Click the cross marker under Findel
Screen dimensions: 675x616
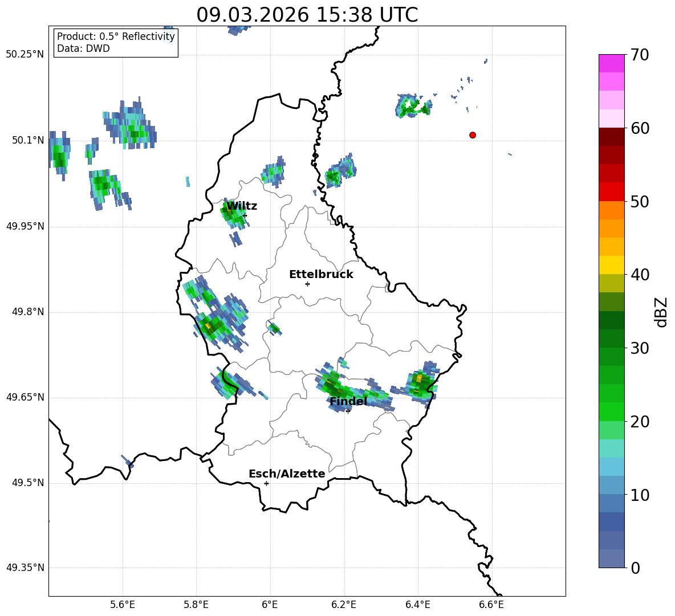(x=348, y=411)
